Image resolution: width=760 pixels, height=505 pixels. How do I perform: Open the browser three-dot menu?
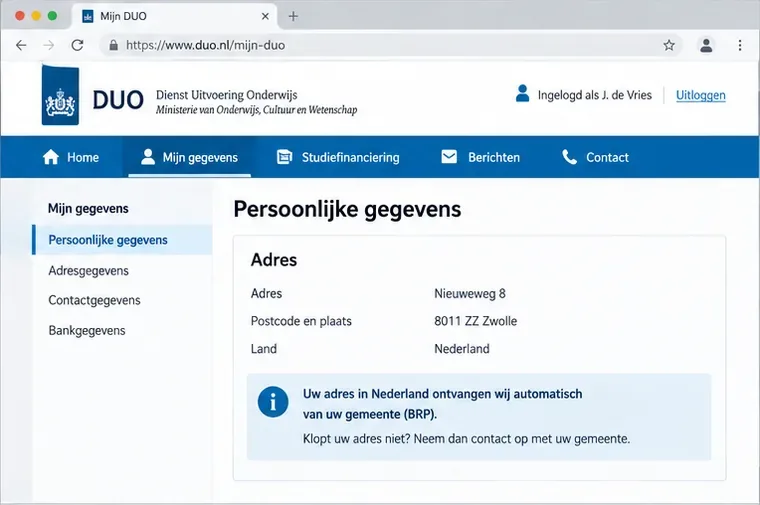[740, 46]
